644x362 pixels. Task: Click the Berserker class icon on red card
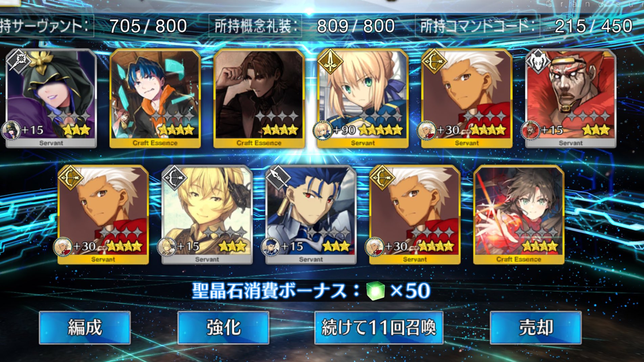point(538,62)
